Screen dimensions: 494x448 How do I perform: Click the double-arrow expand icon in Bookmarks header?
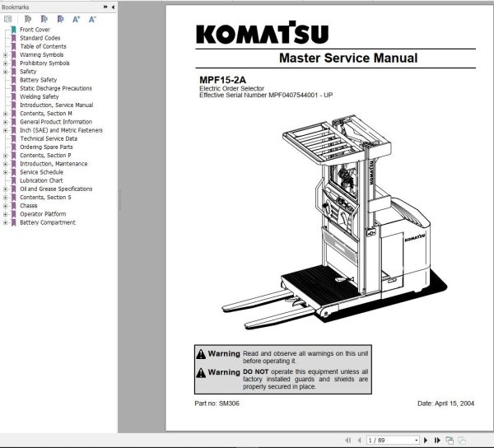point(105,7)
